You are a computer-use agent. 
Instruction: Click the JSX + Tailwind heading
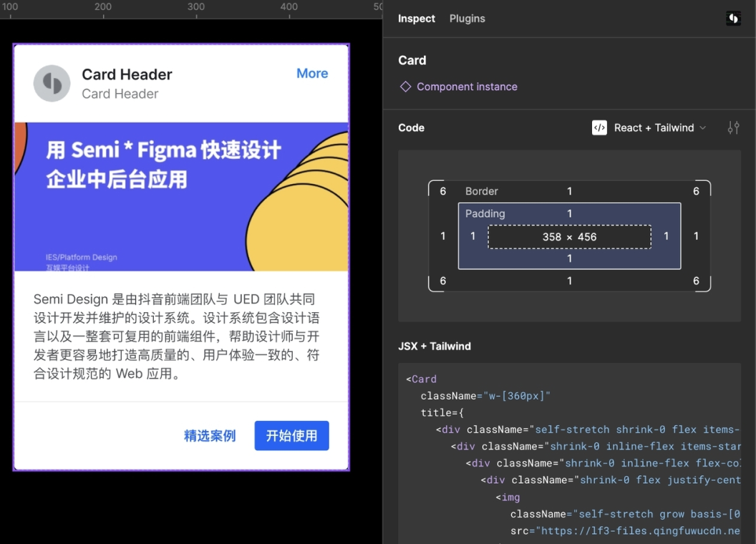435,346
